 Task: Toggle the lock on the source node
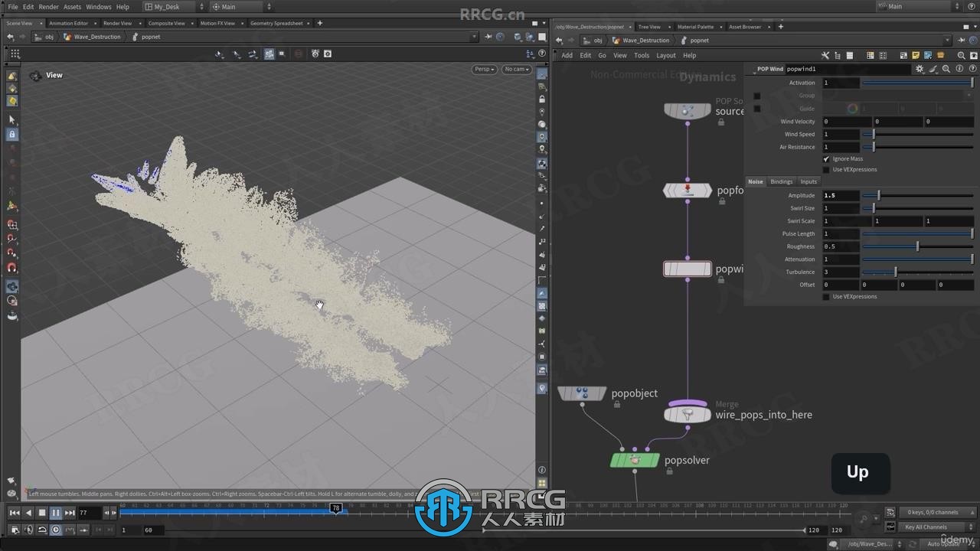pyautogui.click(x=721, y=122)
